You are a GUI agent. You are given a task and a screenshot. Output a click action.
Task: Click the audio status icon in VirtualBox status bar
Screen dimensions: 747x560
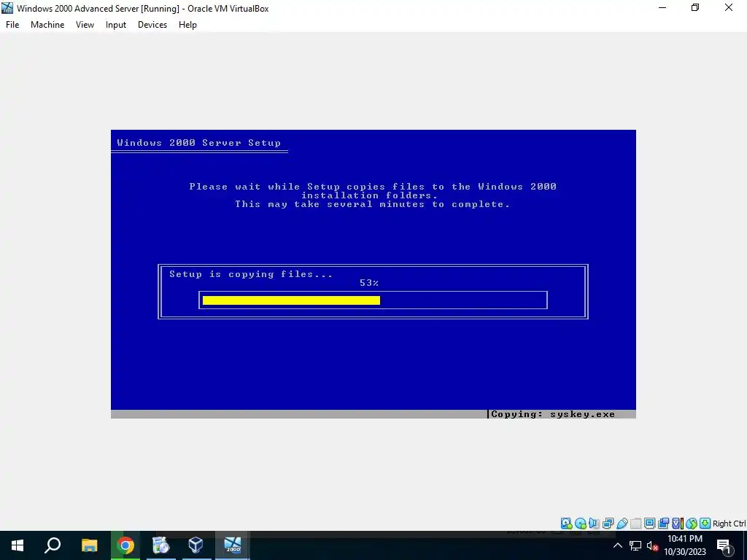coord(594,524)
